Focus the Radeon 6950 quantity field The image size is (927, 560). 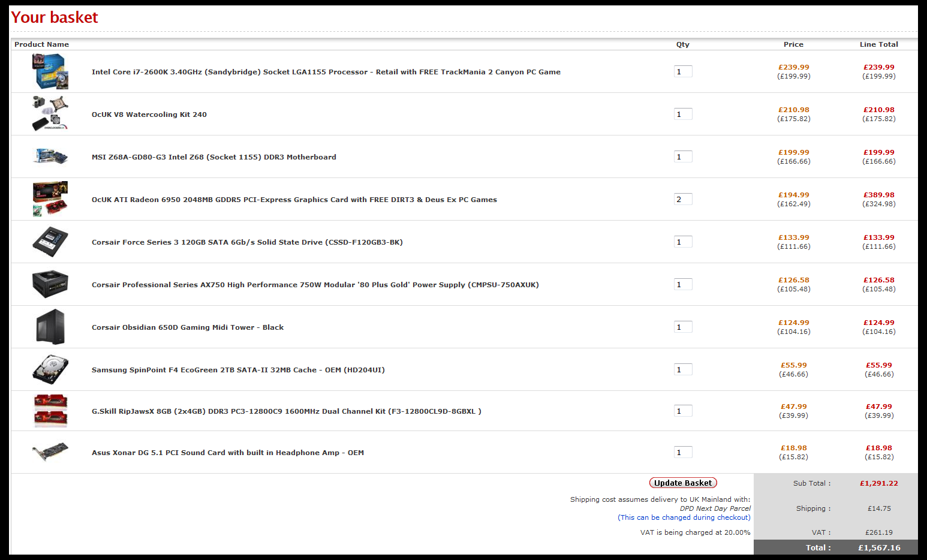(683, 199)
